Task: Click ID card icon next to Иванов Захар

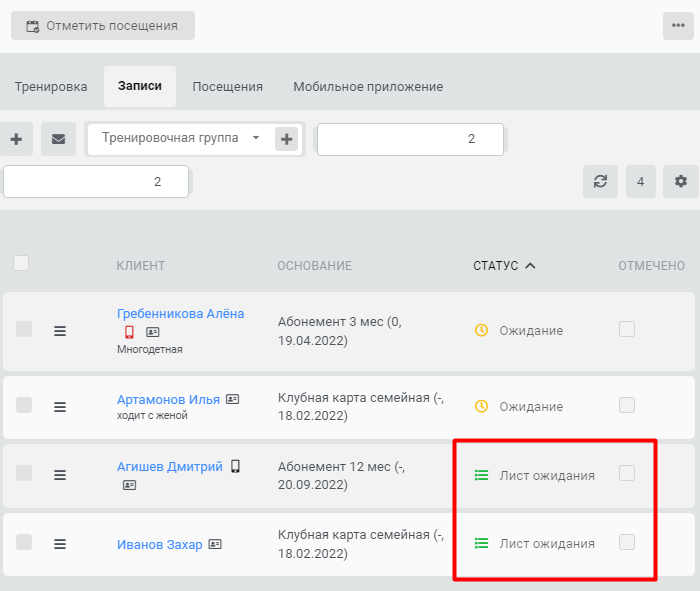Action: [215, 544]
